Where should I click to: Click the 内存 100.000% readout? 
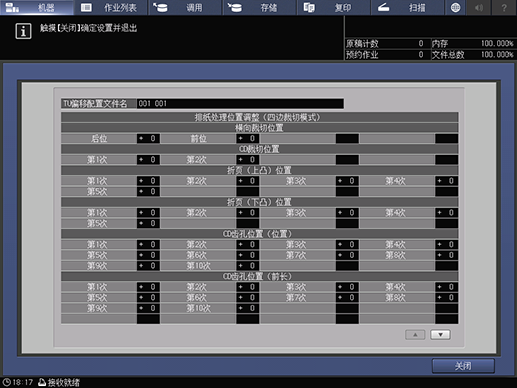tap(473, 44)
